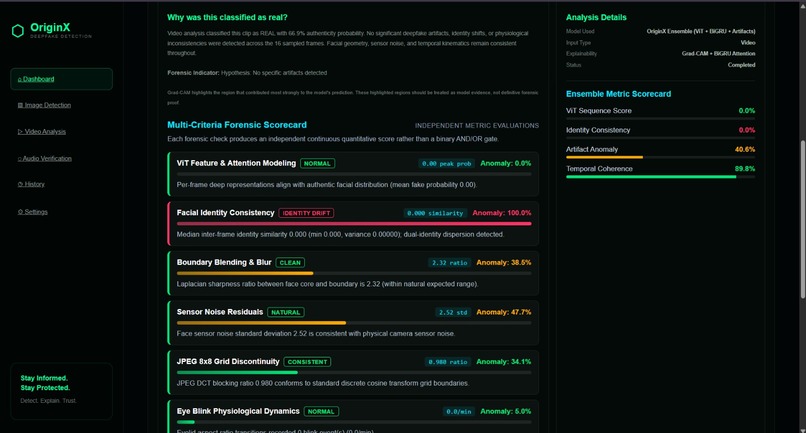
Task: Click 'Why was this classified as real?' heading
Action: pyautogui.click(x=227, y=17)
